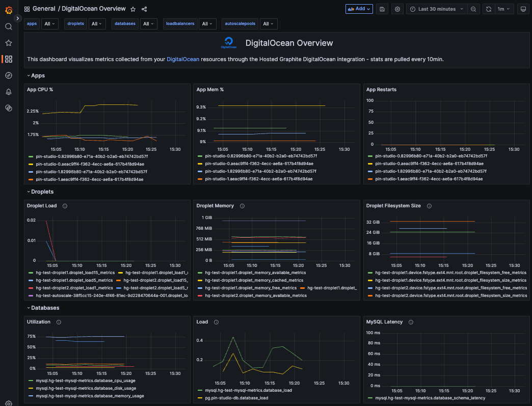
Task: Save the dashboard with the disk icon
Action: [x=382, y=9]
